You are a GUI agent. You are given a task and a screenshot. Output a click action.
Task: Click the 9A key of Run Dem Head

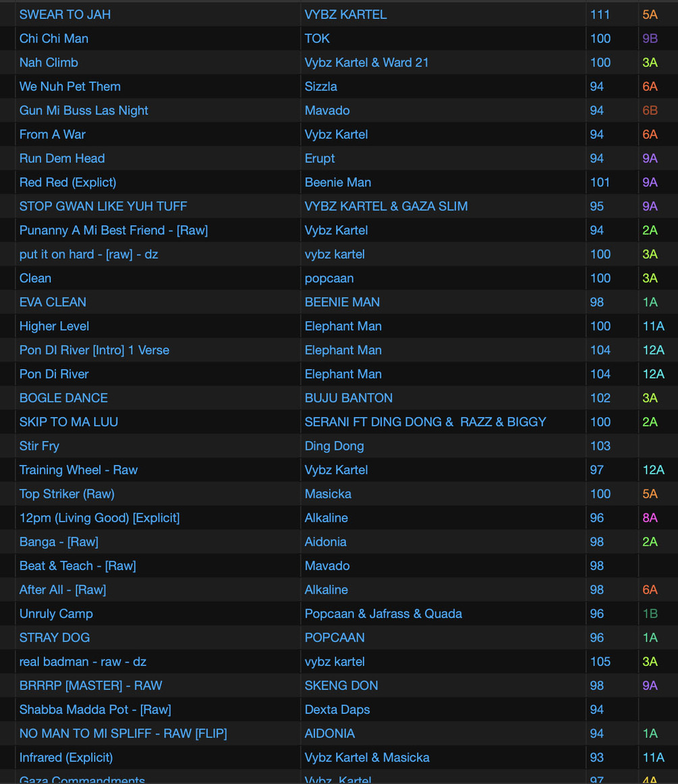[x=650, y=158]
